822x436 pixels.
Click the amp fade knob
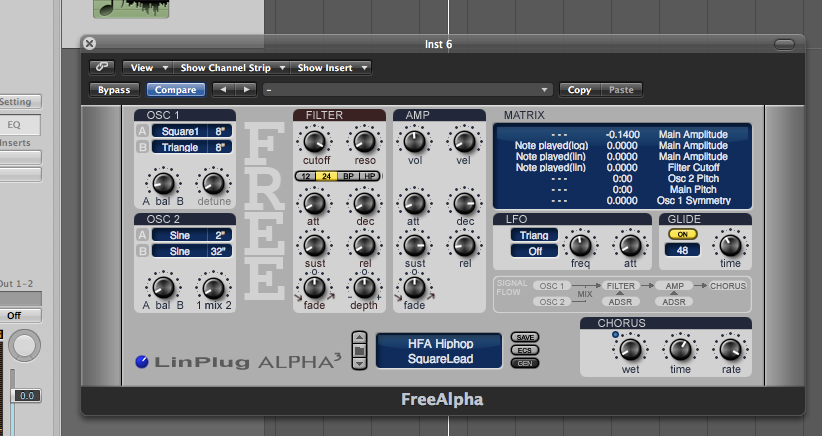pyautogui.click(x=414, y=287)
